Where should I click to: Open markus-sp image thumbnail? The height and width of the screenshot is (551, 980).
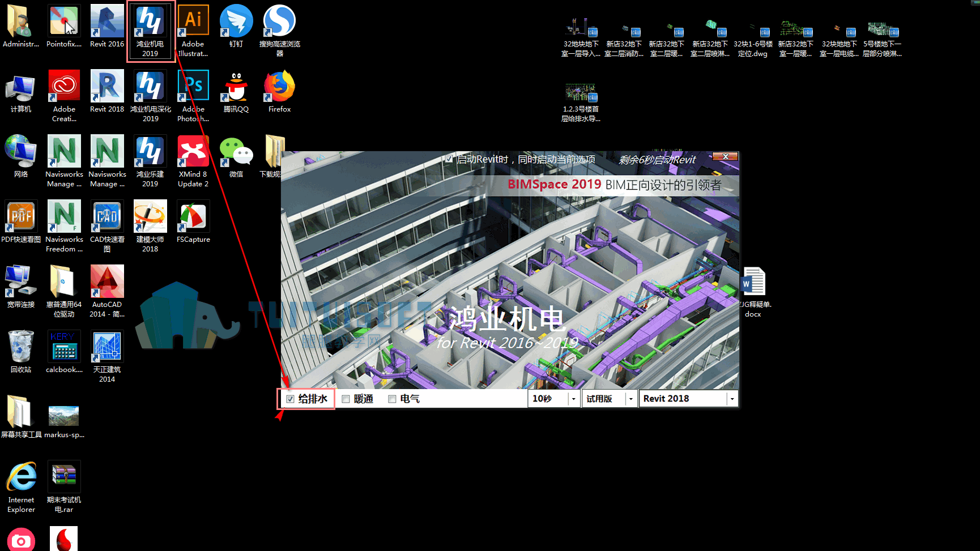coord(64,422)
